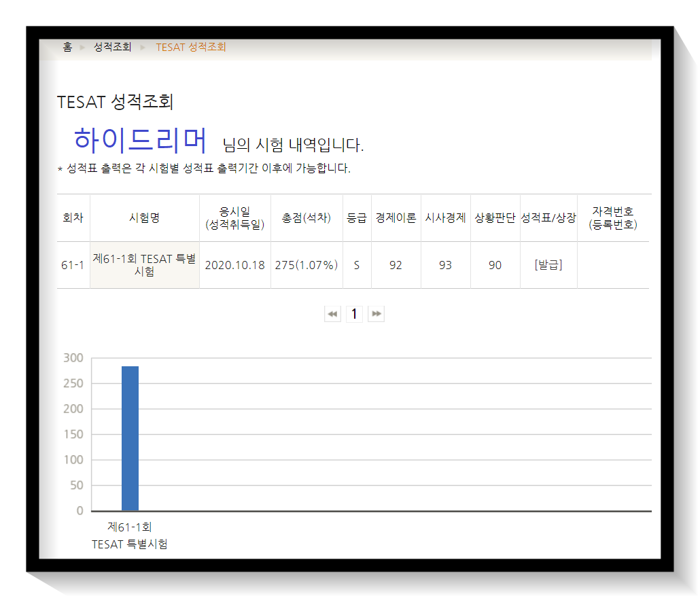The image size is (700, 598).
Task: Click the 응시일(성적취득일) column header
Action: 235,217
